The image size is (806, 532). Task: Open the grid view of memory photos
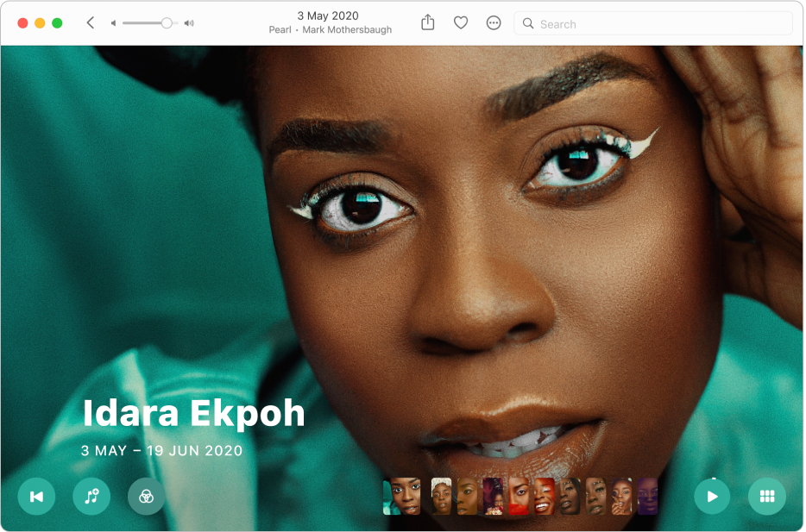pyautogui.click(x=768, y=496)
